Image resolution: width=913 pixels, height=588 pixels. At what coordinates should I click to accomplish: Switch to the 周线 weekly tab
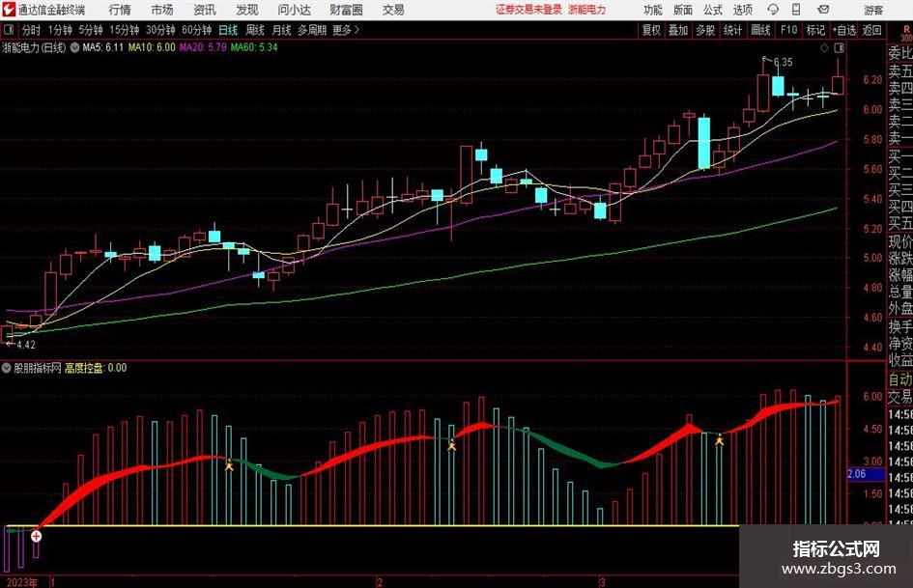[254, 30]
